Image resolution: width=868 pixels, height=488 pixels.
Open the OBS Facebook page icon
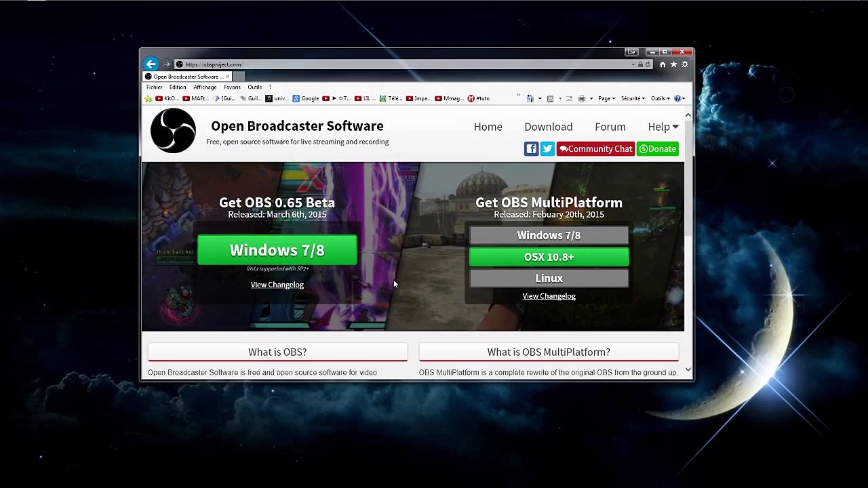531,149
